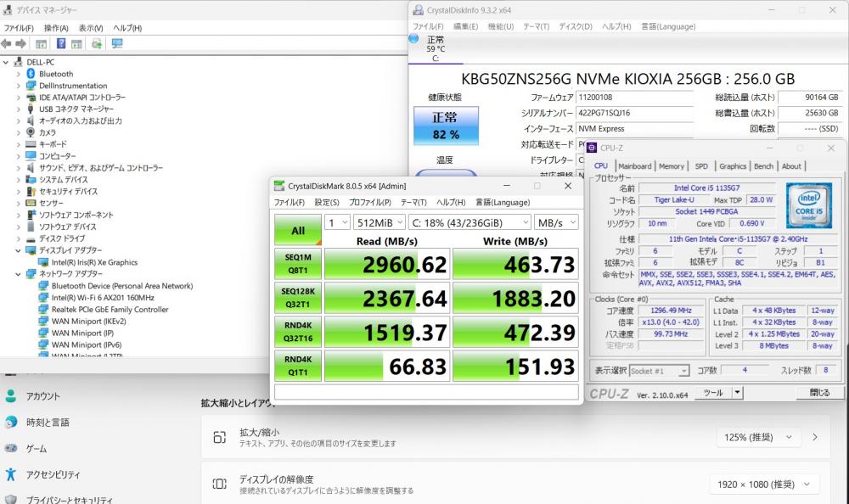Switch to About tab in CPU-Z
Viewport: 849px width, 504px height.
[791, 166]
